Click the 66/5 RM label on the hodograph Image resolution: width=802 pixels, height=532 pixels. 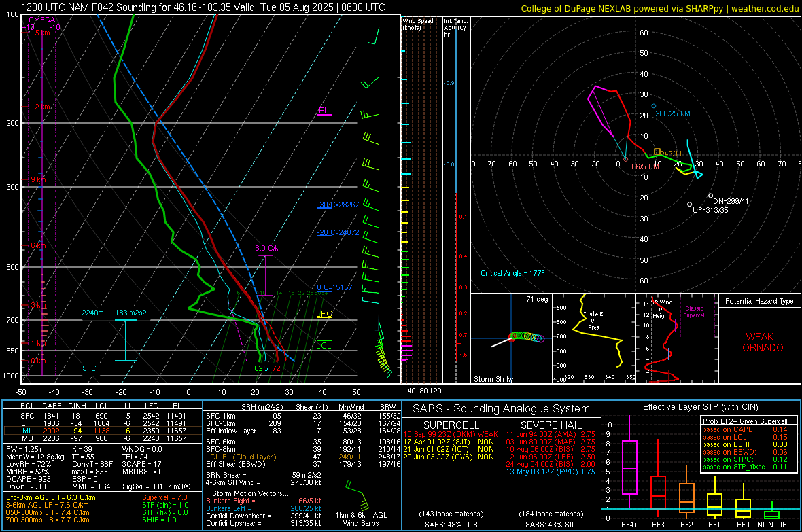point(646,166)
